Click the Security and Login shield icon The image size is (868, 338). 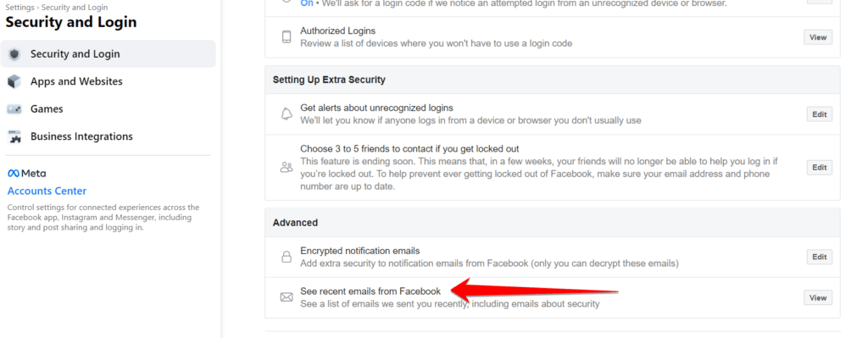[14, 53]
